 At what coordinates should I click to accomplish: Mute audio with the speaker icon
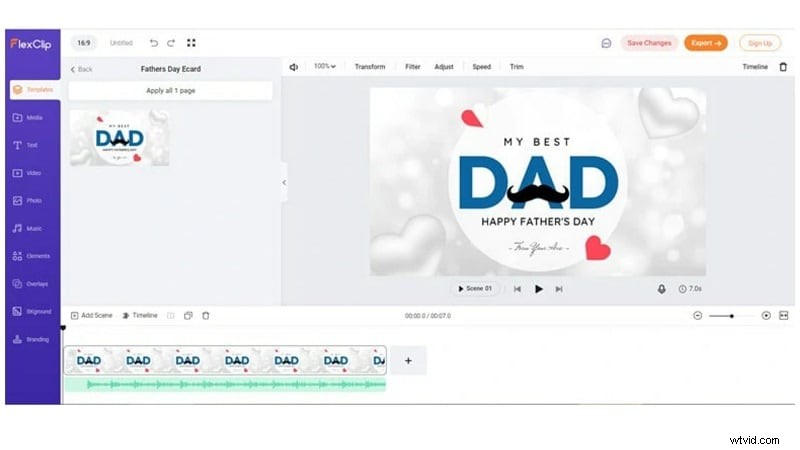[x=294, y=67]
